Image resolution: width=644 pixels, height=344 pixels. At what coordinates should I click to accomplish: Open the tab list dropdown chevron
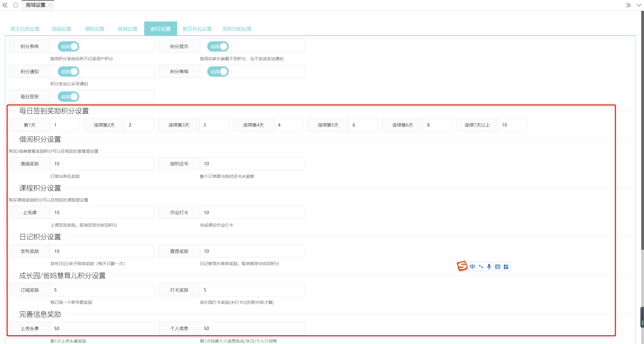[x=639, y=5]
